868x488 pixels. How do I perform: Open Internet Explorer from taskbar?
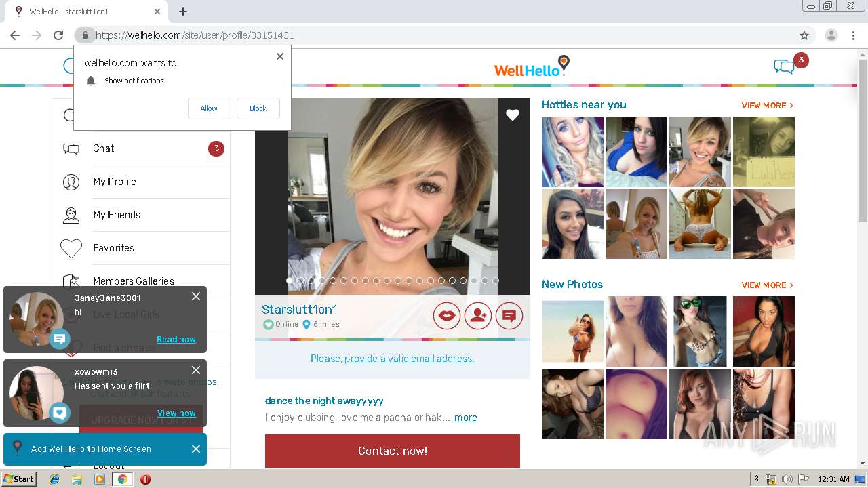click(54, 479)
